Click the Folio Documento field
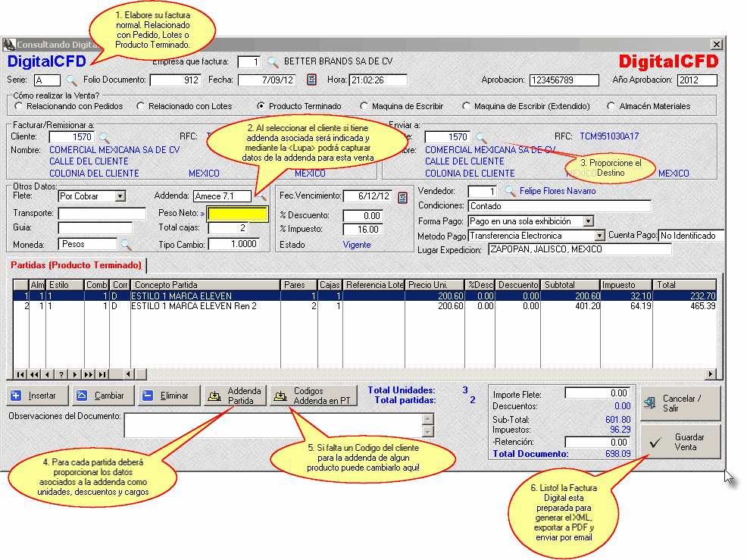747x560 pixels. click(175, 80)
